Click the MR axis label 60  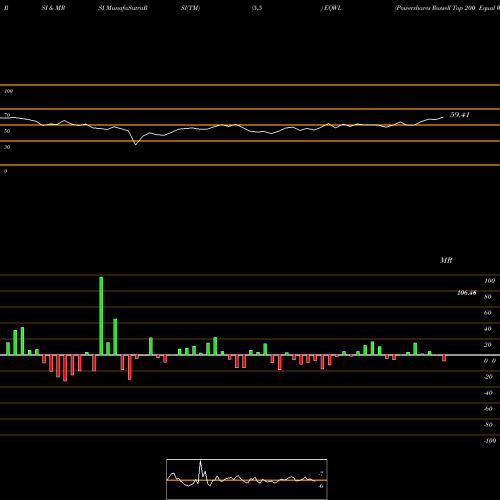point(488,313)
